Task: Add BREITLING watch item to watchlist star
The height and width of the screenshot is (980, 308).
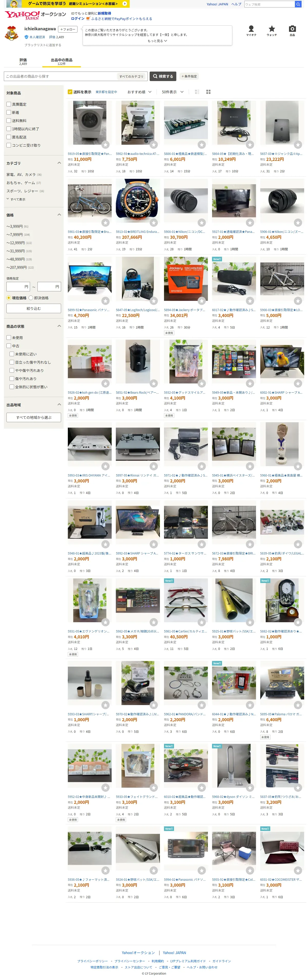Action: click(154, 223)
